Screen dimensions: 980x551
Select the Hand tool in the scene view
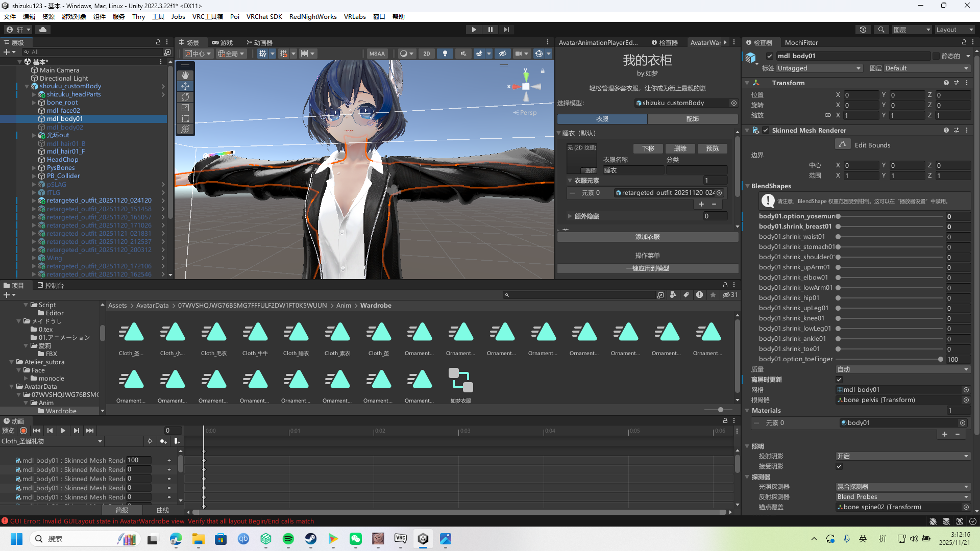[185, 76]
